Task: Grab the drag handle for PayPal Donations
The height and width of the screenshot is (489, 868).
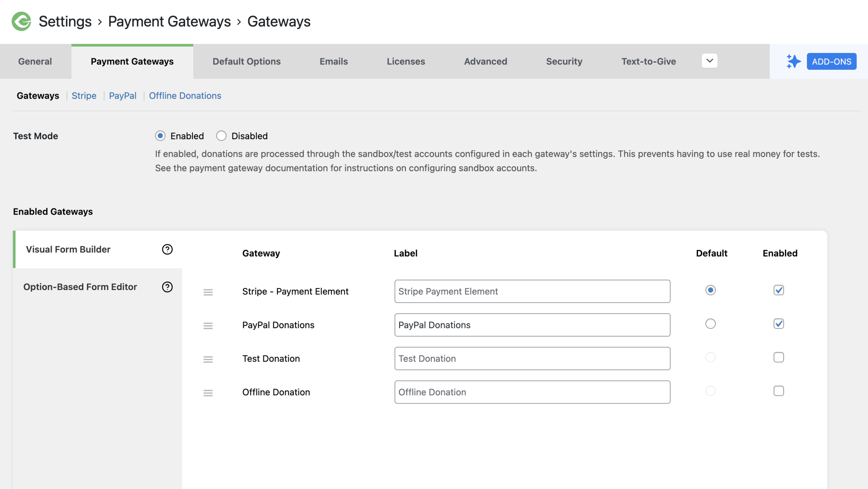Action: pyautogui.click(x=208, y=325)
